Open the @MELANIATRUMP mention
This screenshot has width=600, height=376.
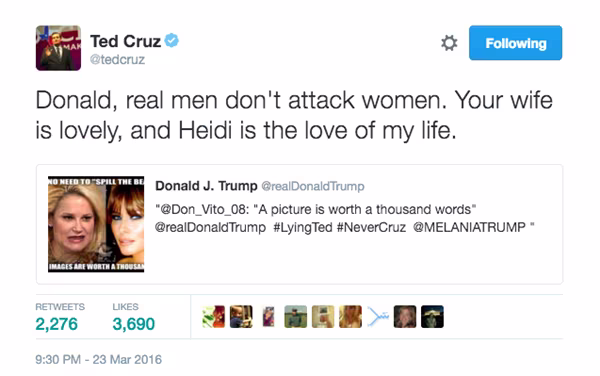coord(469,227)
